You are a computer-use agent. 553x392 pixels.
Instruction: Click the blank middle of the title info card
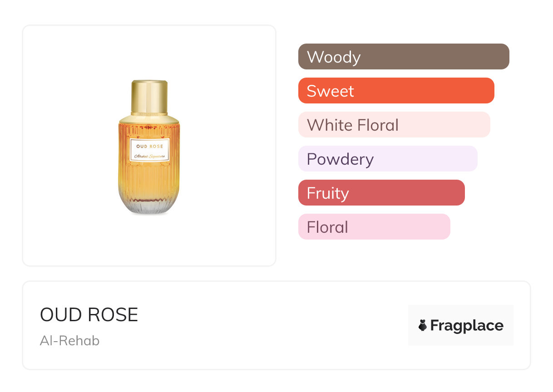coord(272,325)
